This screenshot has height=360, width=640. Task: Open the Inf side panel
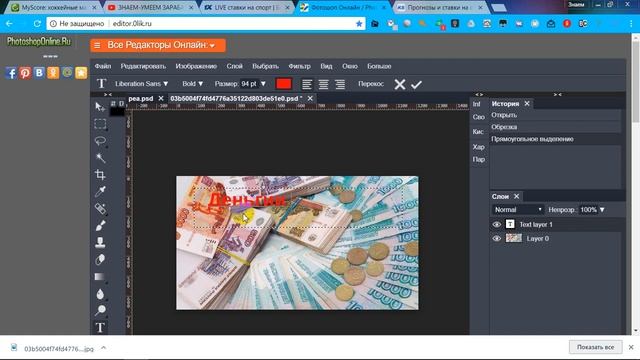(x=476, y=104)
